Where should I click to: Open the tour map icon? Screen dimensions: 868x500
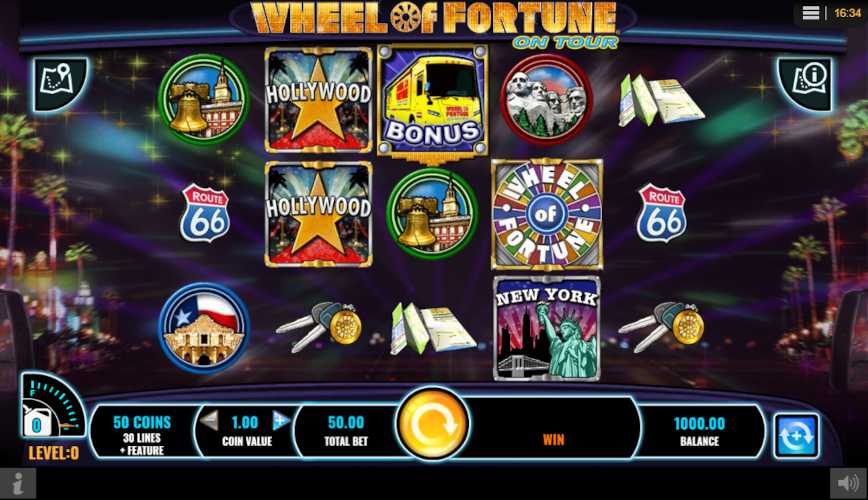click(x=60, y=84)
